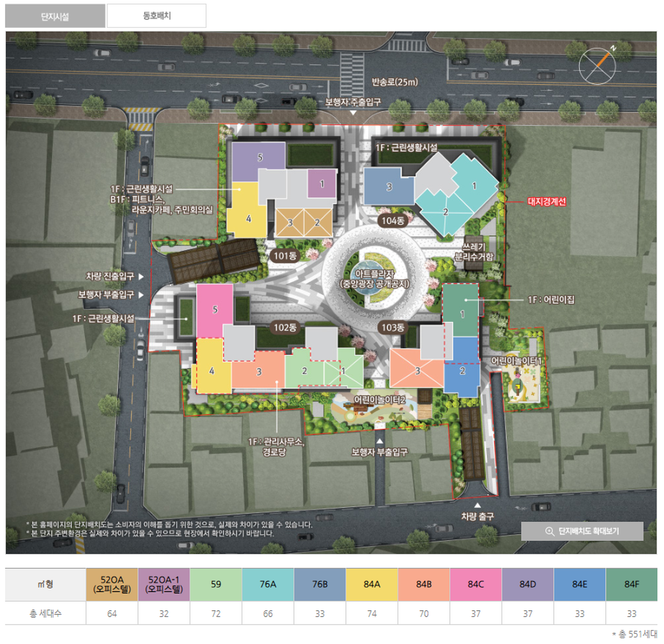Click the 76A legend swatch
Screen dimensions: 664x644
(x=268, y=585)
